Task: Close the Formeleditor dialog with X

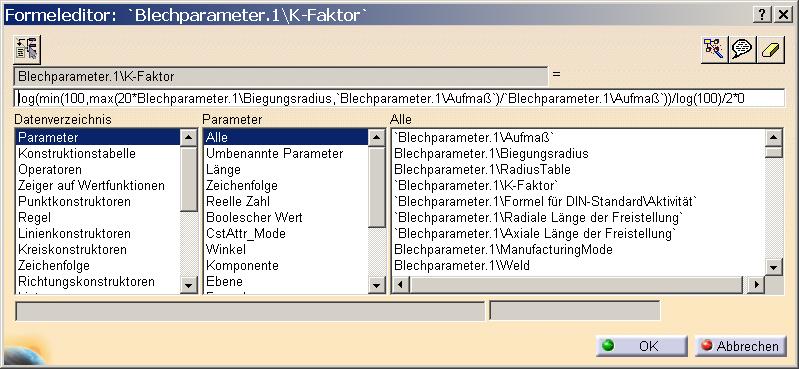Action: coord(783,15)
